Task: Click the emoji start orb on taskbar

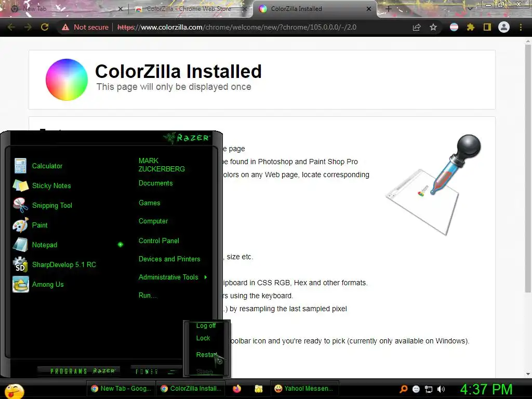Action: (x=14, y=392)
